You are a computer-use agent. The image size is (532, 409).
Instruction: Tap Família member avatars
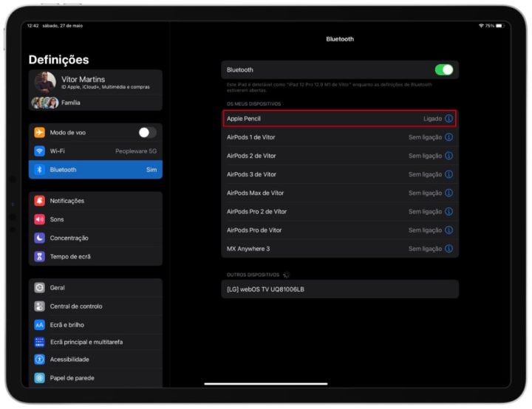(45, 103)
